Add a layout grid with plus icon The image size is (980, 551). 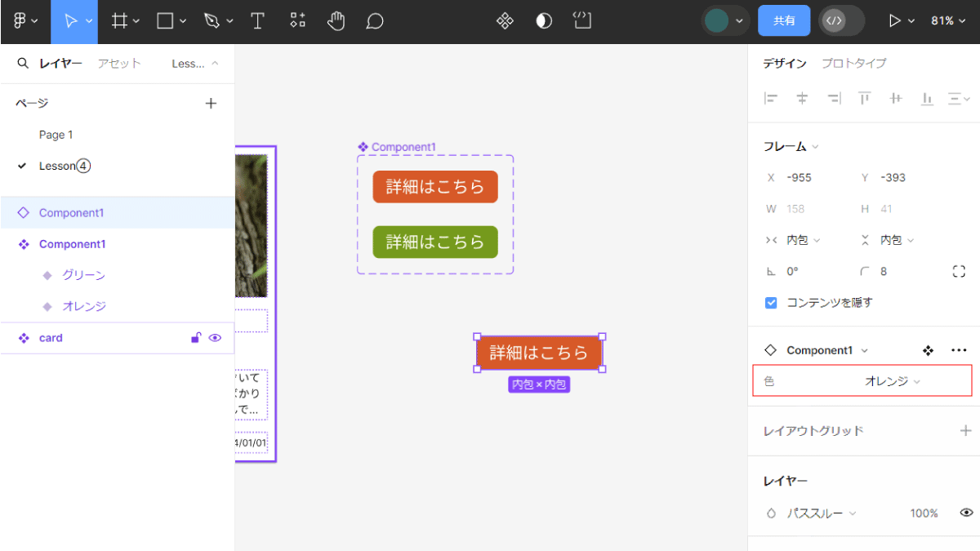(x=965, y=430)
